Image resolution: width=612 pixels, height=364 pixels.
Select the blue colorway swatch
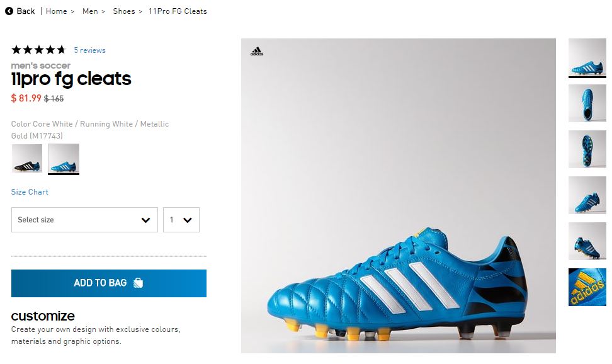[x=64, y=158]
